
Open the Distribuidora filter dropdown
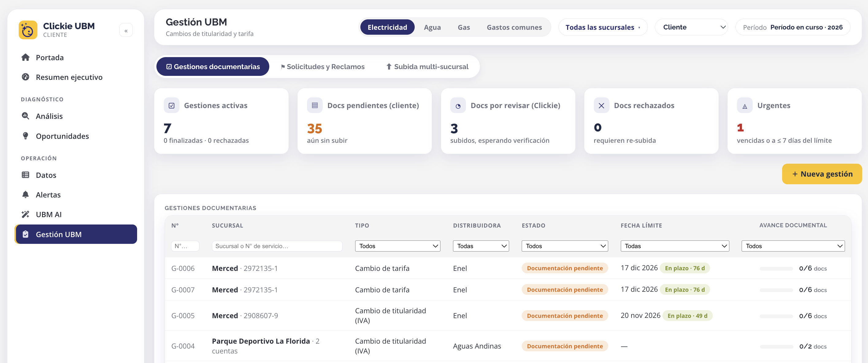(481, 246)
